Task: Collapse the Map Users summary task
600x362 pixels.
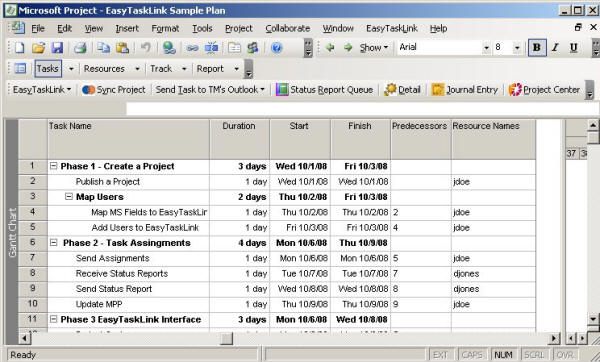Action: (x=69, y=197)
